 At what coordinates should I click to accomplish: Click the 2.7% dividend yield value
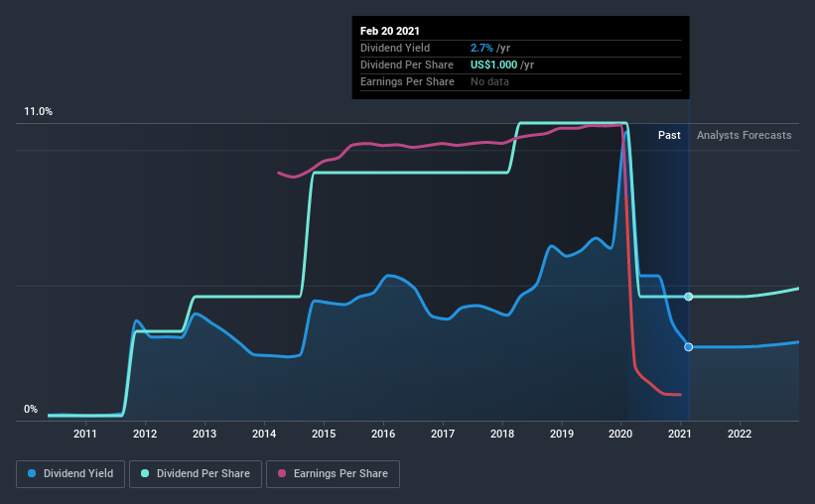(x=481, y=48)
